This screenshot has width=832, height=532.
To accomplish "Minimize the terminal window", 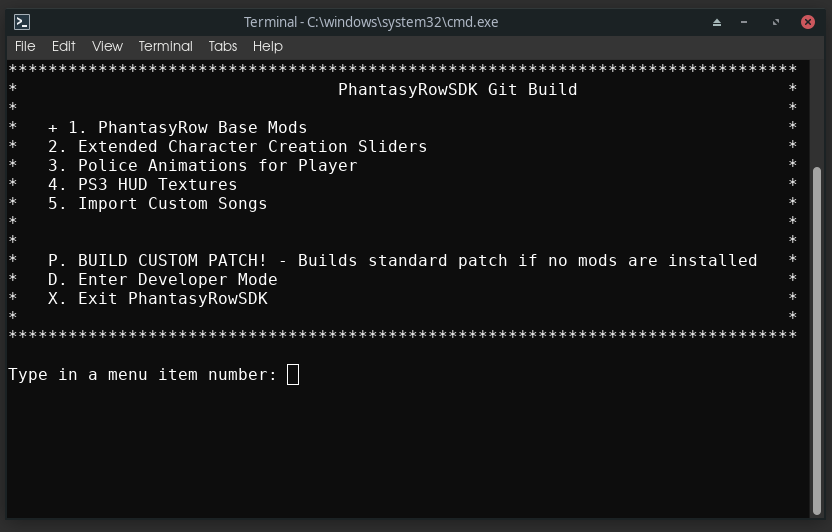I will [744, 22].
